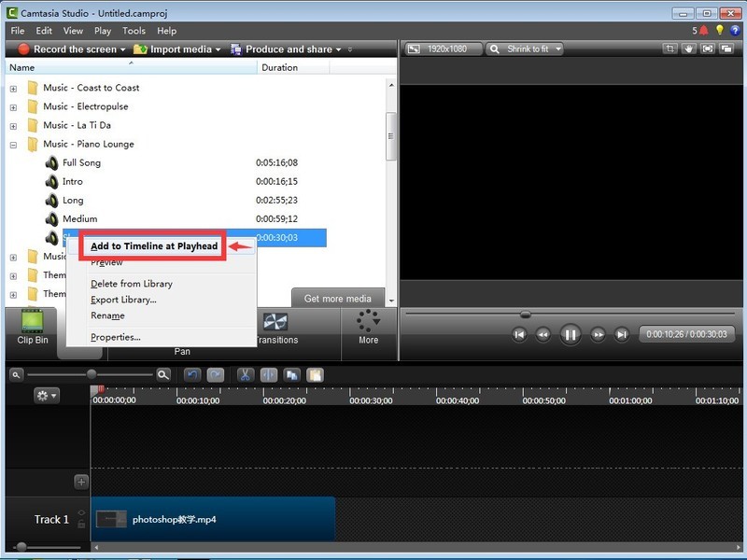This screenshot has width=747, height=560.
Task: Toggle the full-screen preview icon
Action: tap(708, 48)
